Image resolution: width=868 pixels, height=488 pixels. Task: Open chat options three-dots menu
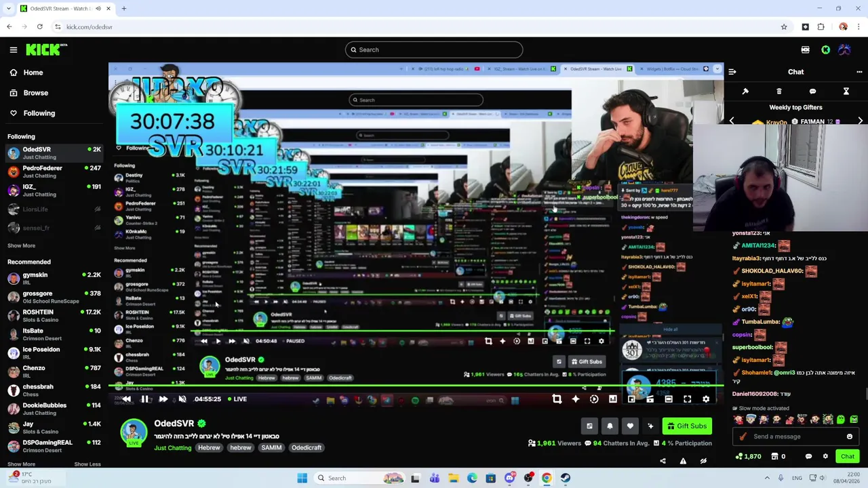coord(859,72)
